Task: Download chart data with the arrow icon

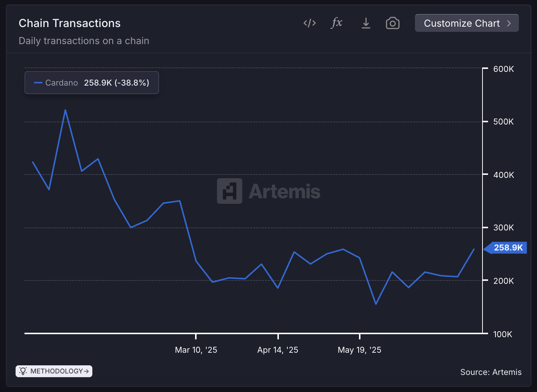Action: point(366,23)
